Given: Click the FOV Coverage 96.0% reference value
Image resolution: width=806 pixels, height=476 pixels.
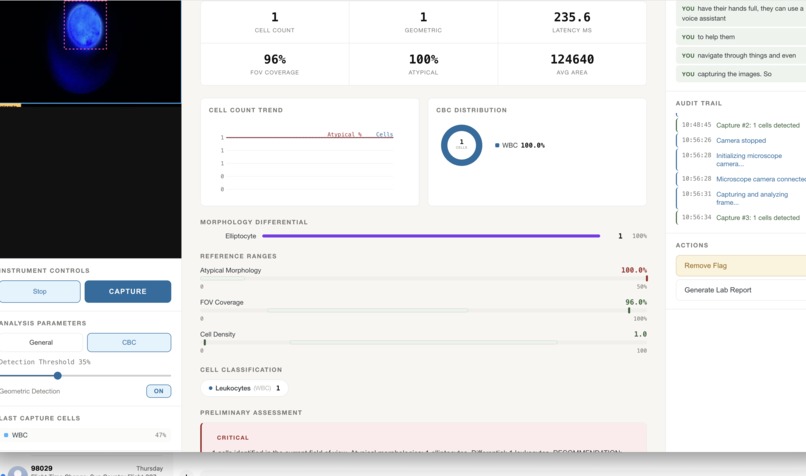Looking at the screenshot, I should (x=636, y=302).
